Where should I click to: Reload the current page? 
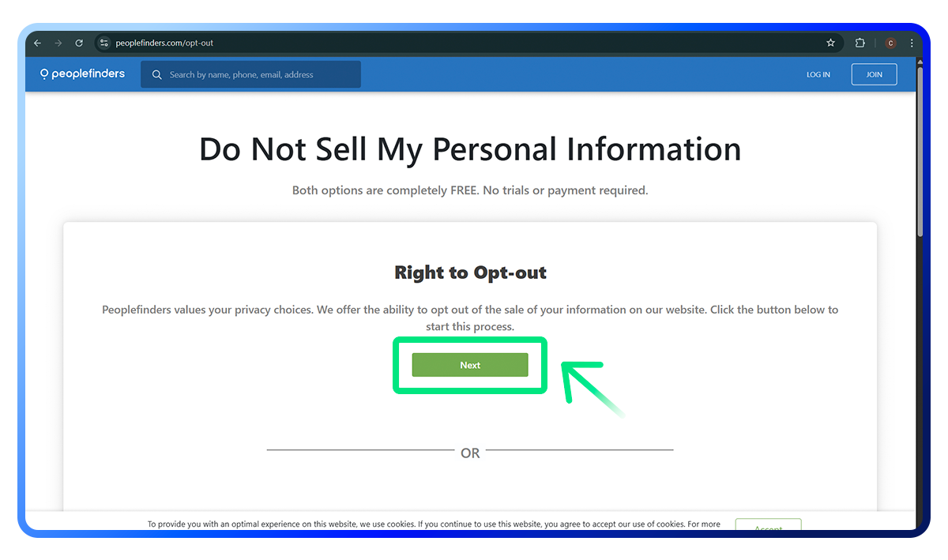(78, 43)
